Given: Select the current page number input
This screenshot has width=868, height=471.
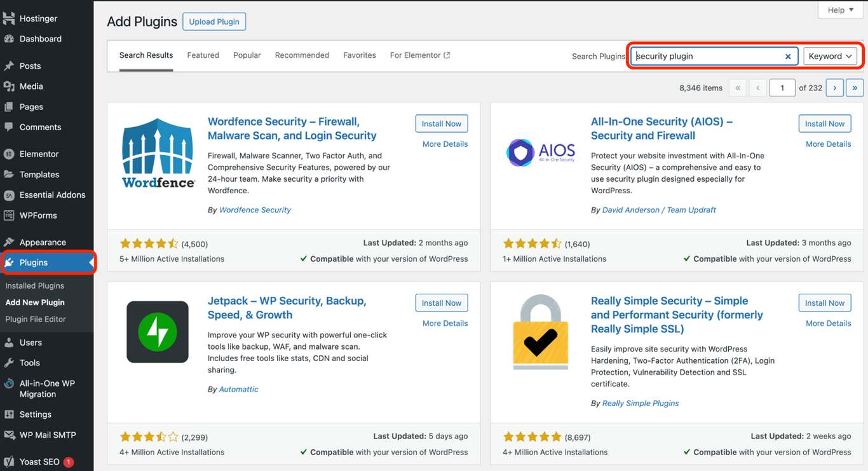Looking at the screenshot, I should [782, 88].
